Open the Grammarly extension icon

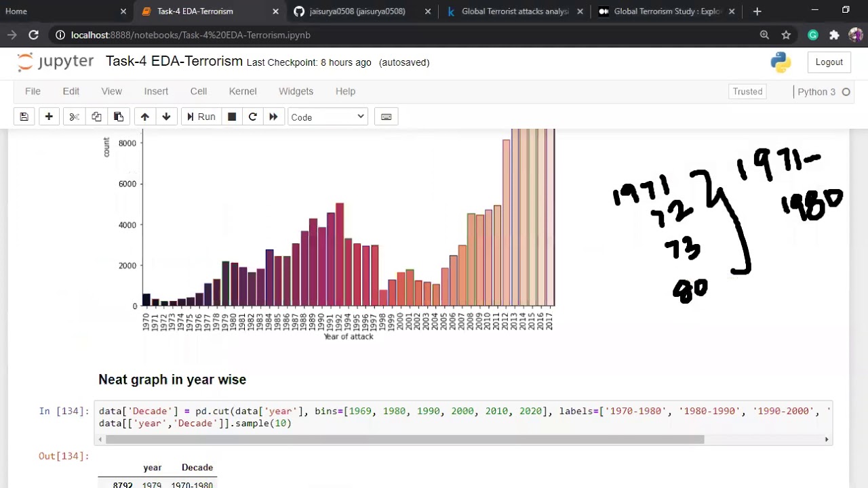click(812, 35)
